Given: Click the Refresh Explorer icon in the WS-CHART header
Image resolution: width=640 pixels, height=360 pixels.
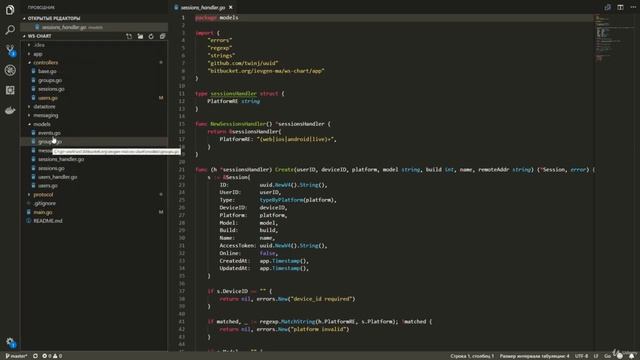Looking at the screenshot, I should pos(151,36).
